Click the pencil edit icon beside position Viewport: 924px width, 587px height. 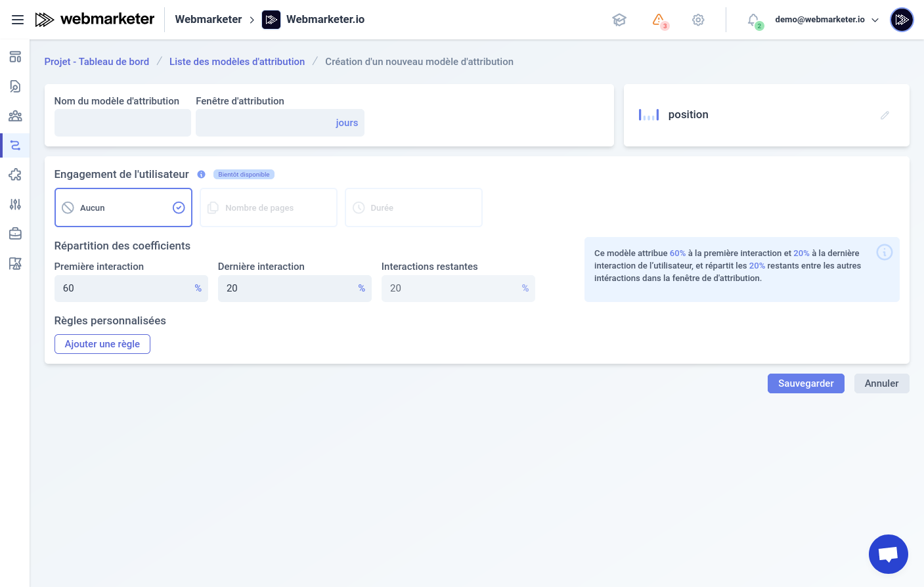(x=885, y=115)
